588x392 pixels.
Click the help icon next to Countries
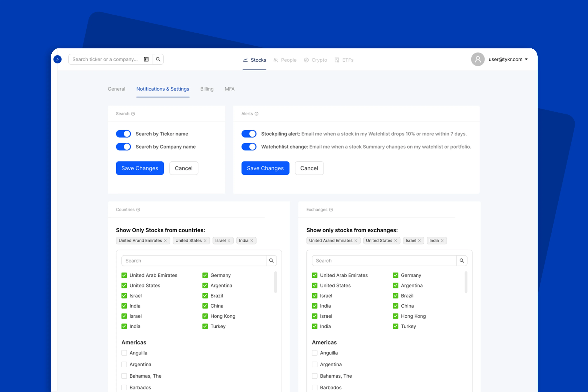[138, 209]
